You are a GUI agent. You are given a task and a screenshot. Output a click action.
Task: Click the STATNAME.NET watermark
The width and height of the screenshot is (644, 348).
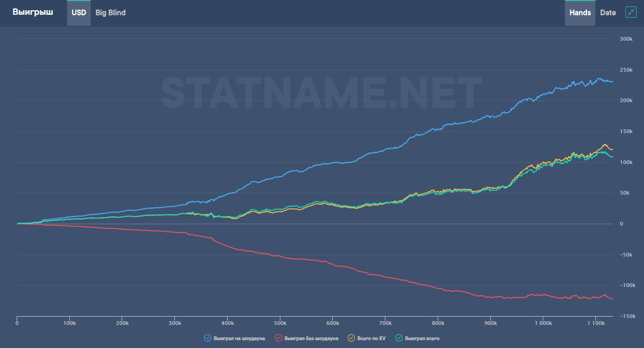(x=322, y=92)
